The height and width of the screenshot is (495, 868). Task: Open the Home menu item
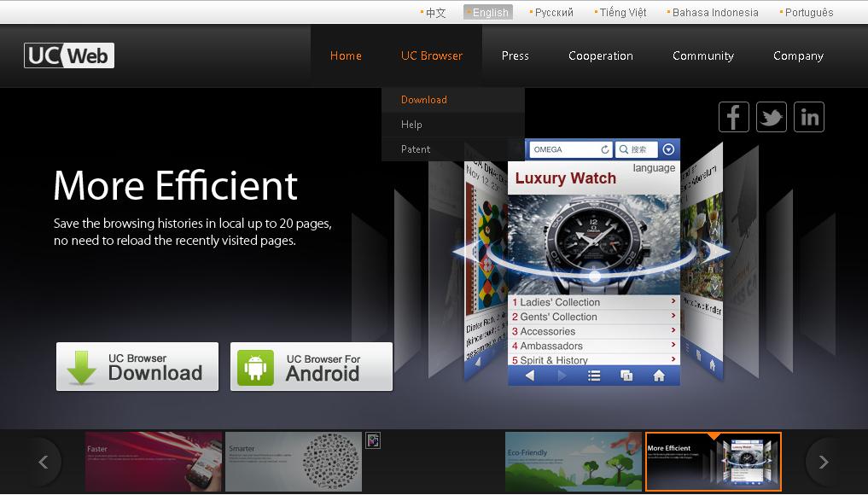[x=346, y=56]
